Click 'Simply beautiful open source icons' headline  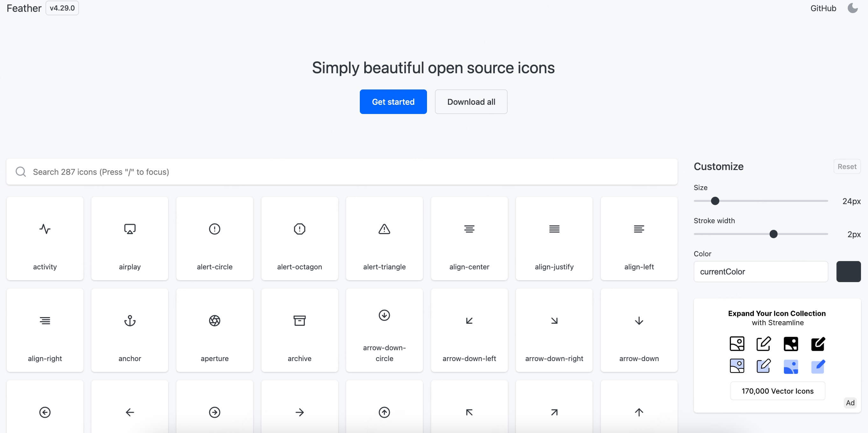click(x=433, y=68)
